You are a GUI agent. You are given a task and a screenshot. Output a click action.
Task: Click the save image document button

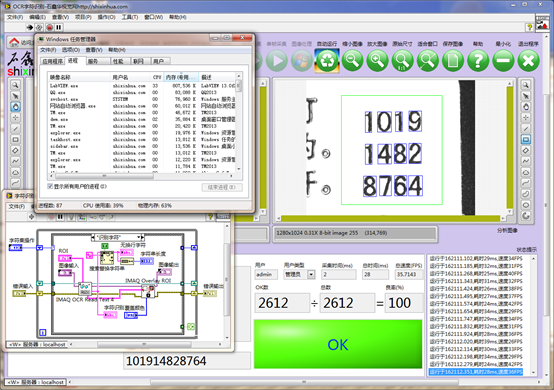click(x=453, y=61)
